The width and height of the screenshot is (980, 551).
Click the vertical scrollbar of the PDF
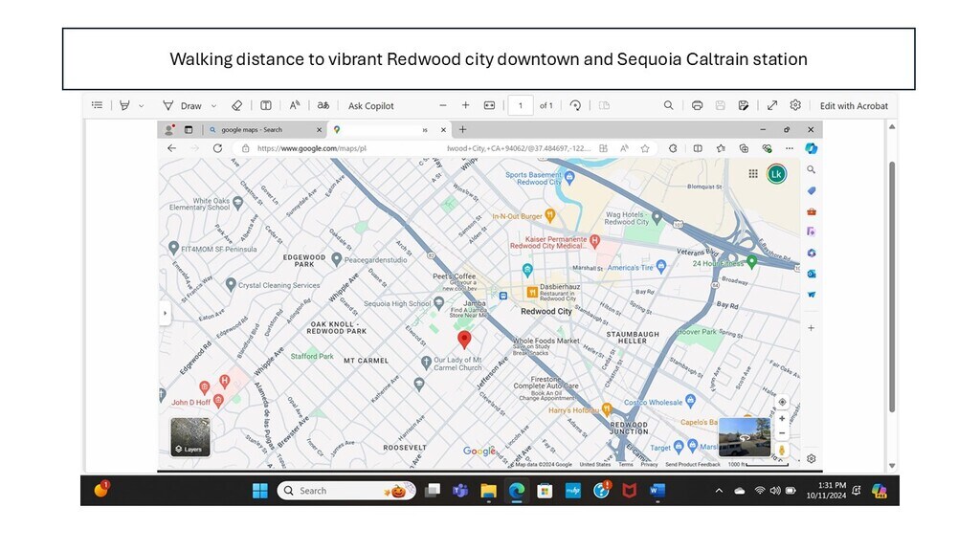pos(892,287)
